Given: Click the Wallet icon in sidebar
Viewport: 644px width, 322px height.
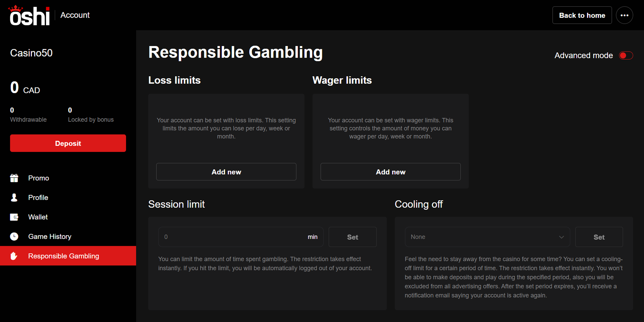Looking at the screenshot, I should (14, 217).
